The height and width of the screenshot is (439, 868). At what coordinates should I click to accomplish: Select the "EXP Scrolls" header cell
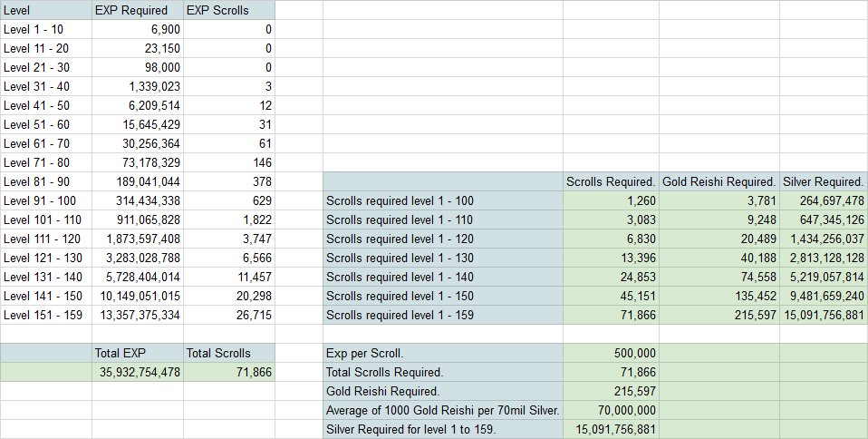click(x=229, y=10)
